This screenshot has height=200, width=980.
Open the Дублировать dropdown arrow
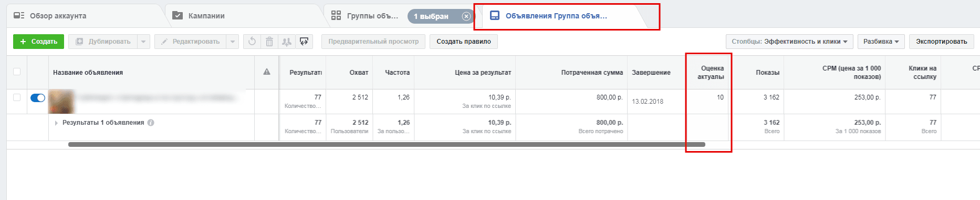143,42
